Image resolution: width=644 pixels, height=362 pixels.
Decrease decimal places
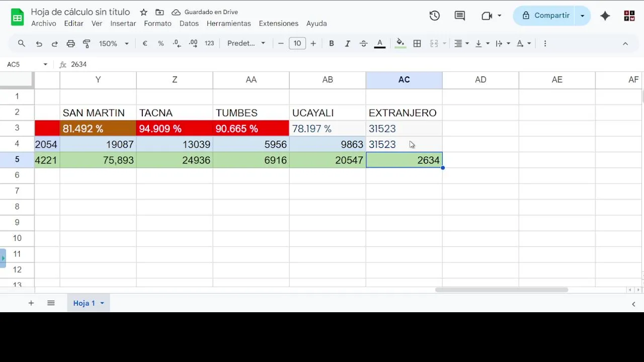click(177, 44)
